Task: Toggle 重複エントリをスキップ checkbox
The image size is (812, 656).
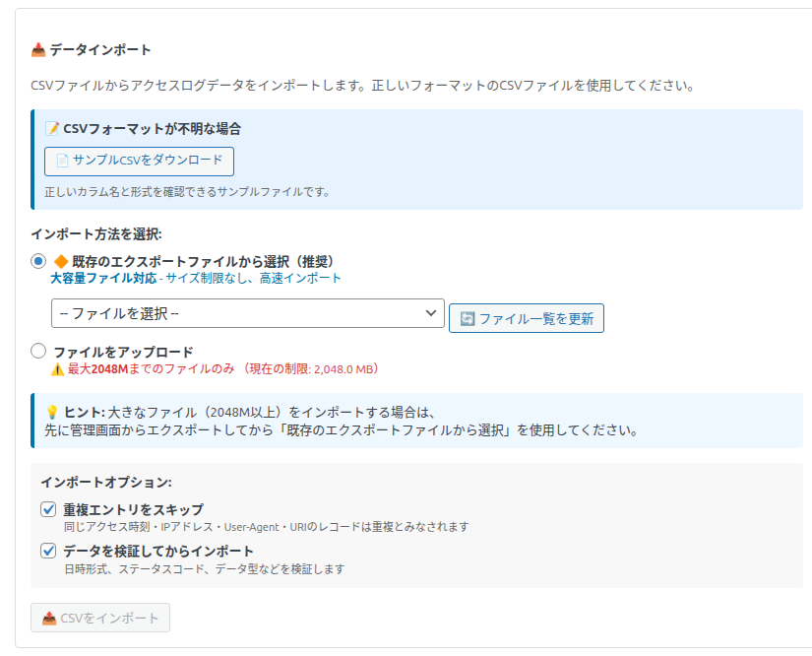Action: pyautogui.click(x=48, y=509)
